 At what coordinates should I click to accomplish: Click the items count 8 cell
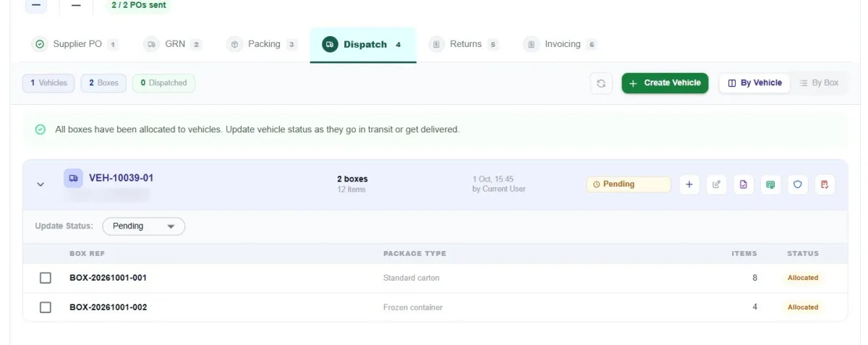pos(754,278)
